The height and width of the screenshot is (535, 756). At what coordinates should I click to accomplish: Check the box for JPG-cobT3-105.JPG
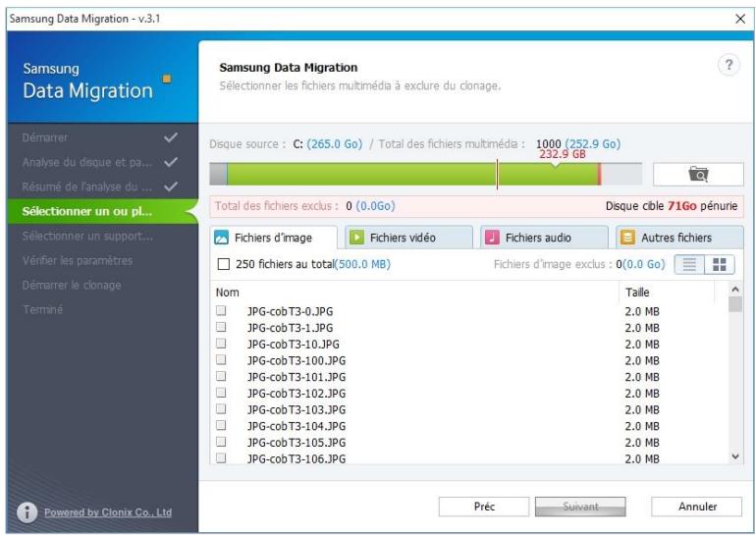point(221,442)
